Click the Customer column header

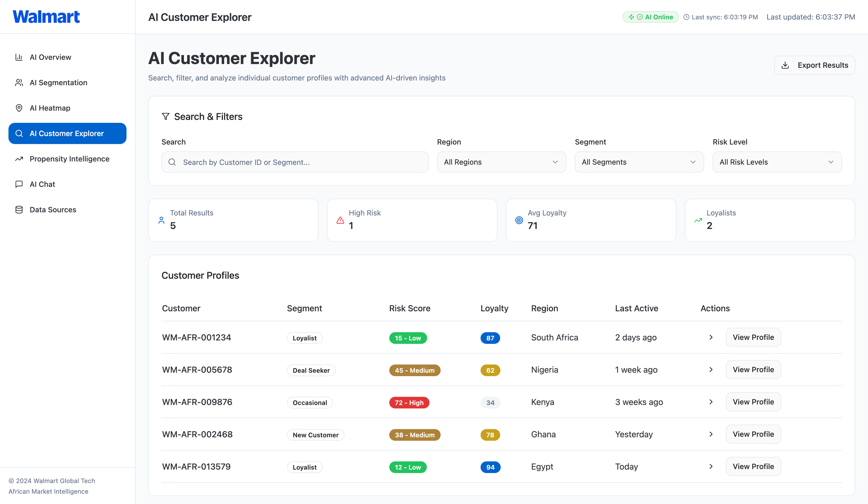click(x=181, y=308)
